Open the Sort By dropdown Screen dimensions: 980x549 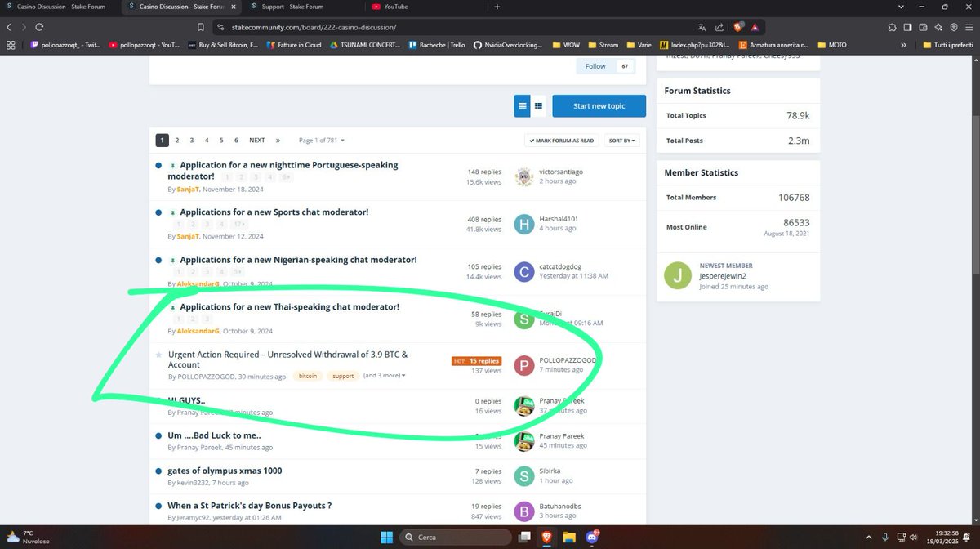(x=621, y=141)
